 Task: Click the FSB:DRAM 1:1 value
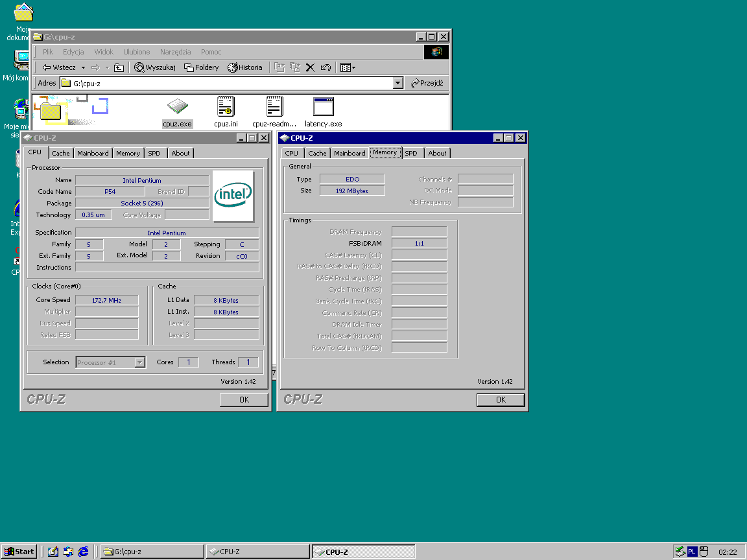(420, 243)
